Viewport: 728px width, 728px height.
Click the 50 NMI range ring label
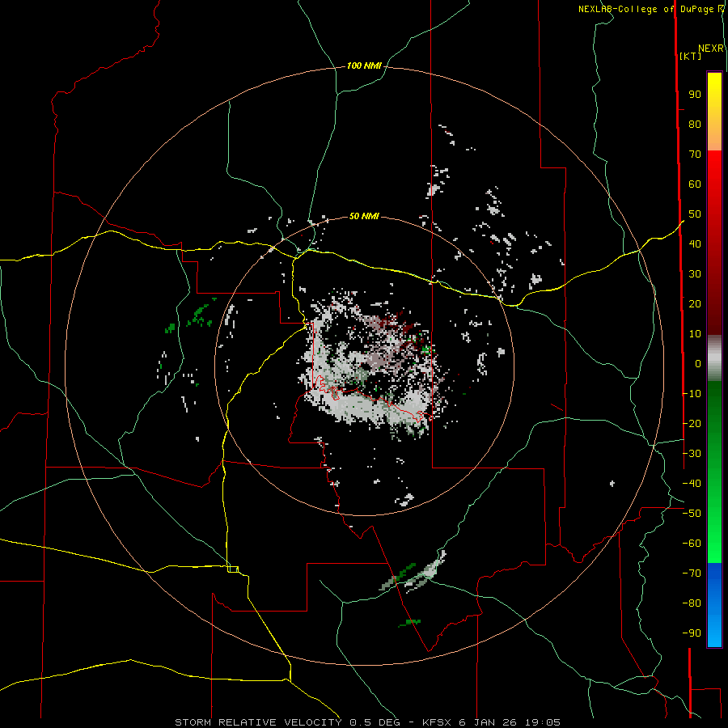point(364,216)
